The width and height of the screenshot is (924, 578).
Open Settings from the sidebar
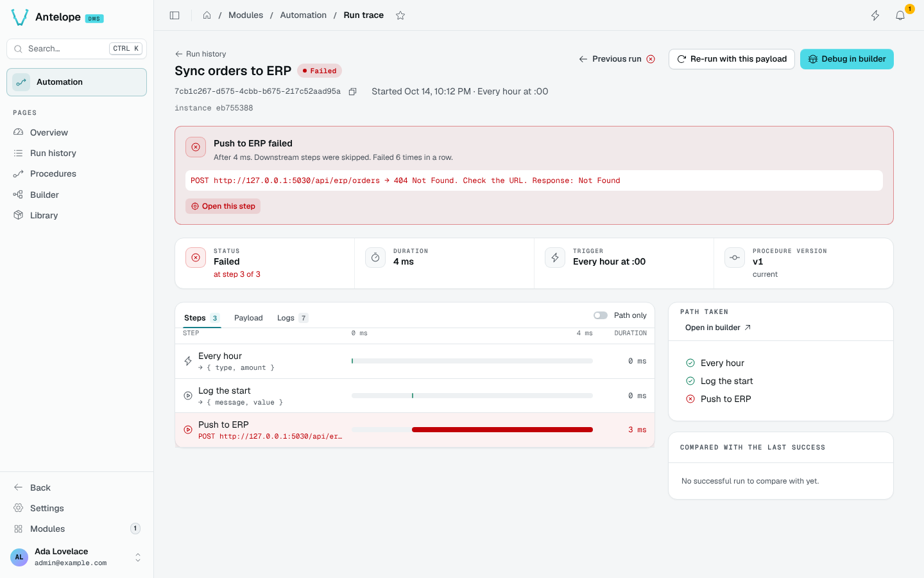[76, 508]
